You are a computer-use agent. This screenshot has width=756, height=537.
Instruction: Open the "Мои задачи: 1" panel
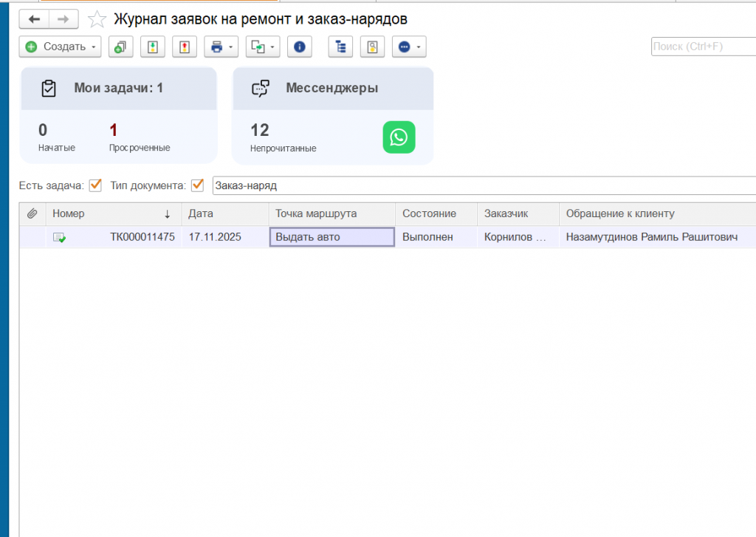[x=118, y=88]
